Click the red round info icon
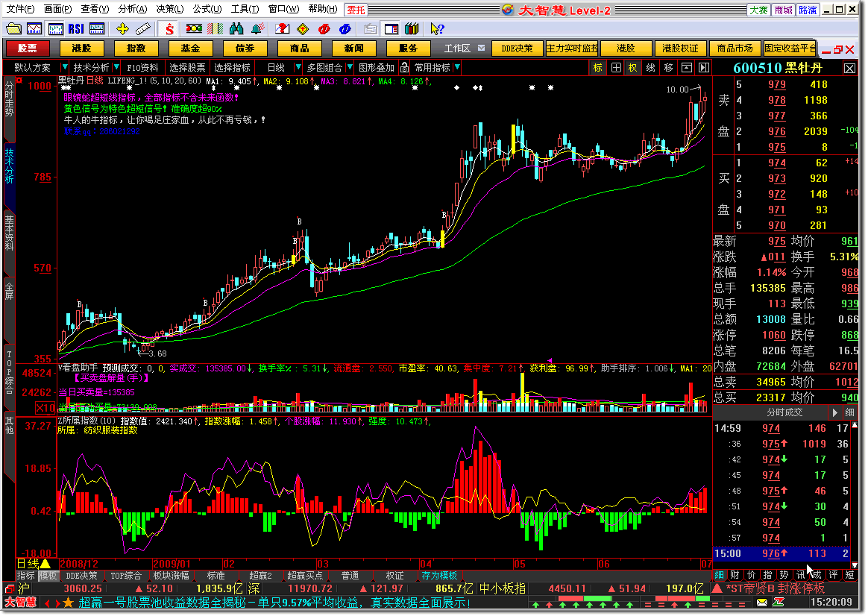868x616 pixels. tap(324, 29)
